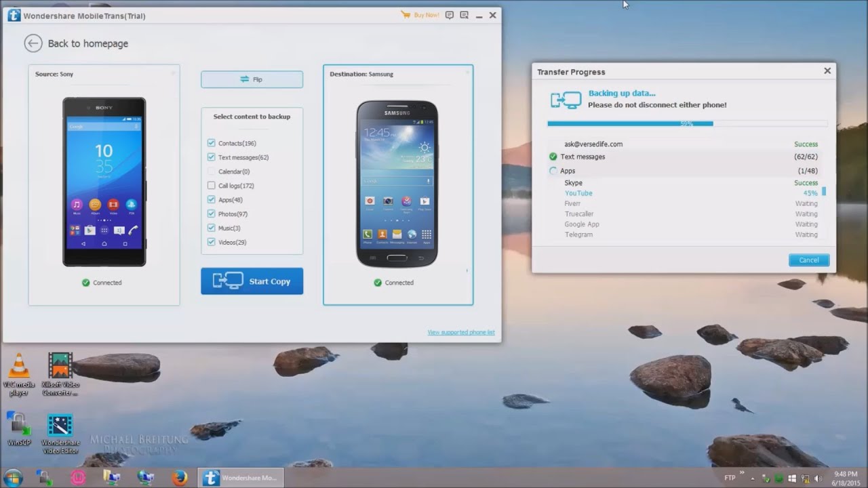Click the green check beside Text messages

[x=553, y=157]
